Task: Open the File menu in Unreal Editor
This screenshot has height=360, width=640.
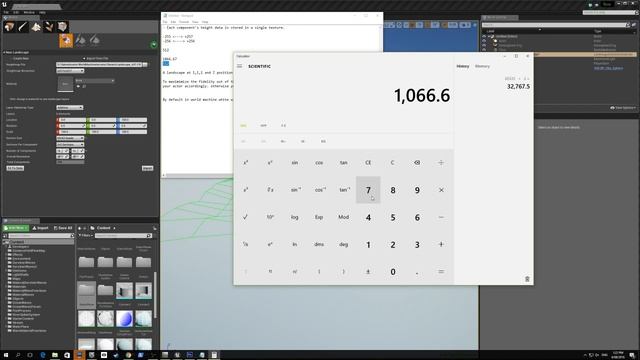Action: coord(6,12)
